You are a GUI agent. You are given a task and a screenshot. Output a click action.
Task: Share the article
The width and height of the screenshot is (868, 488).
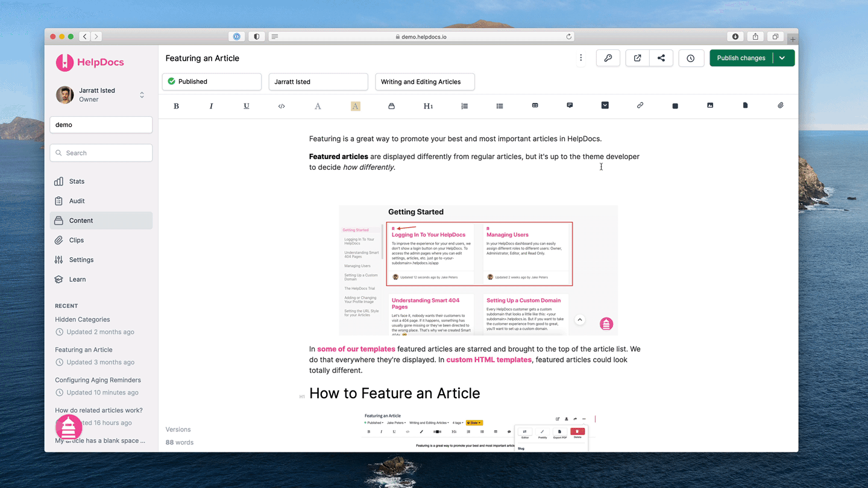coord(661,58)
